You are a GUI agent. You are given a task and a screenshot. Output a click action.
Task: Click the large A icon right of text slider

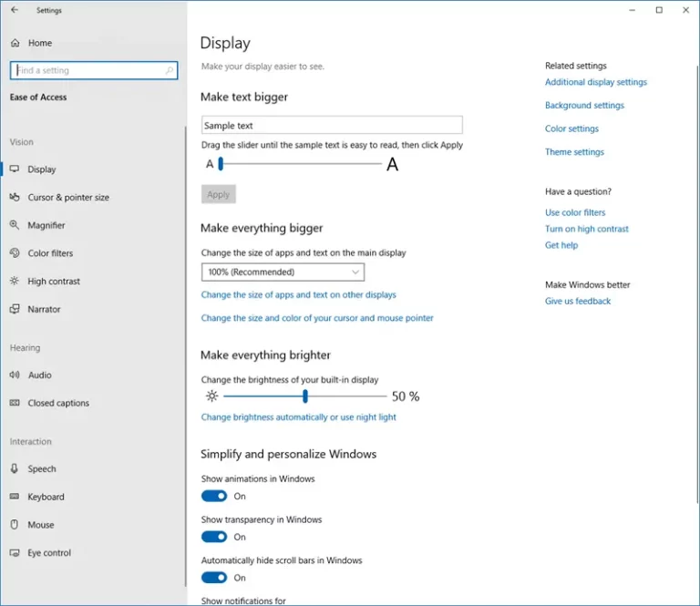pos(393,164)
